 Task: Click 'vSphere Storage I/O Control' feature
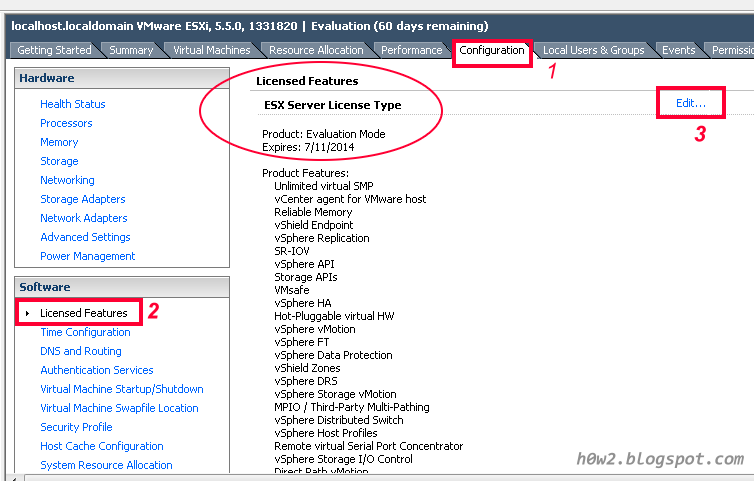[x=343, y=459]
